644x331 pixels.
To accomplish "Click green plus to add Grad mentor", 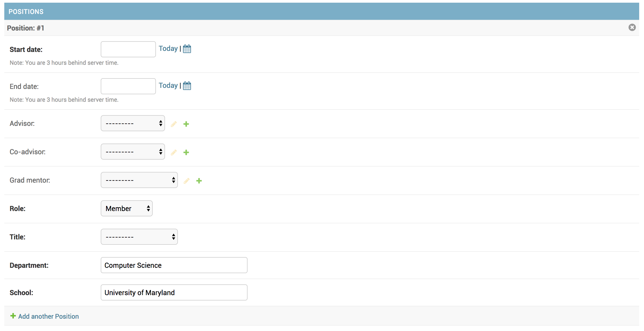I will [x=199, y=181].
